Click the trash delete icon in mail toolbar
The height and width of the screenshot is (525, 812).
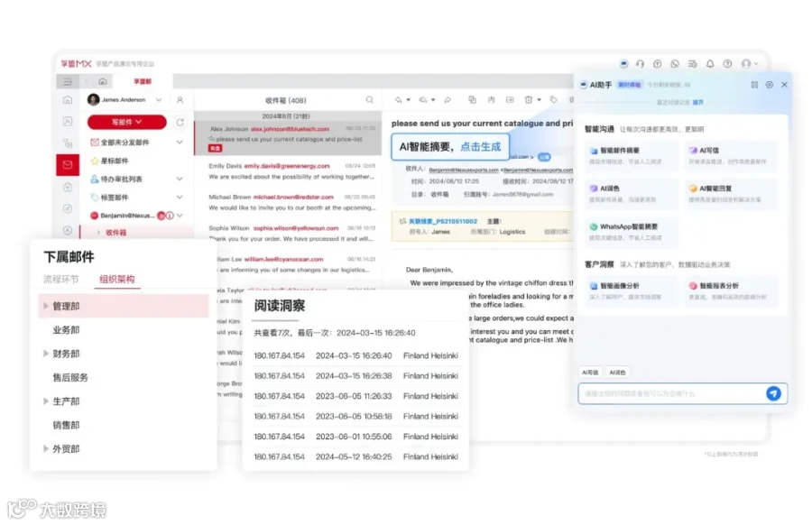point(528,99)
